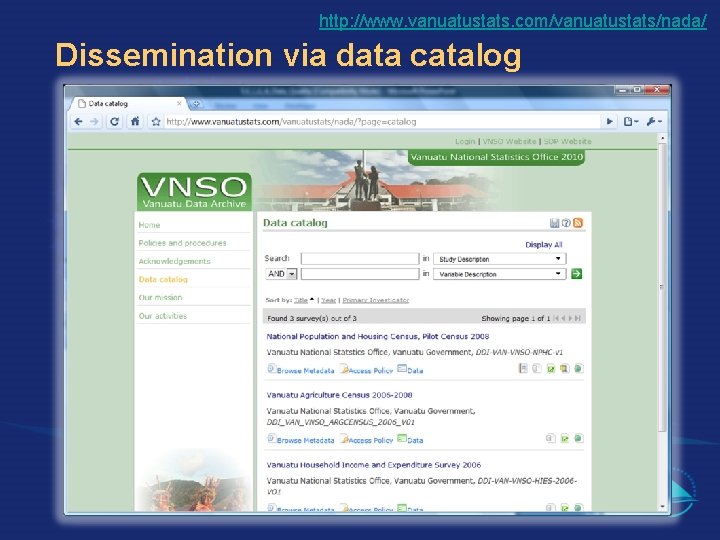Screen dimensions: 720x540
Task: Click the browser address bar URL
Action: pos(291,122)
